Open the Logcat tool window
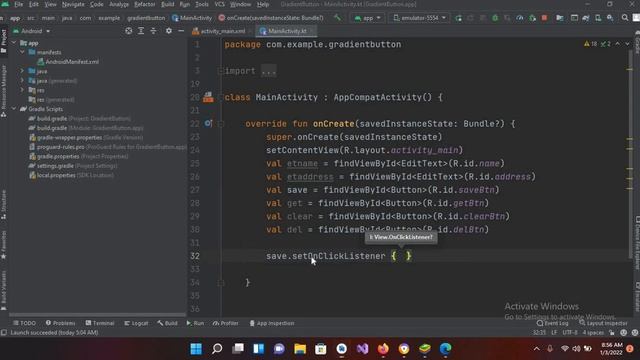This screenshot has width=640, height=360. [136, 323]
